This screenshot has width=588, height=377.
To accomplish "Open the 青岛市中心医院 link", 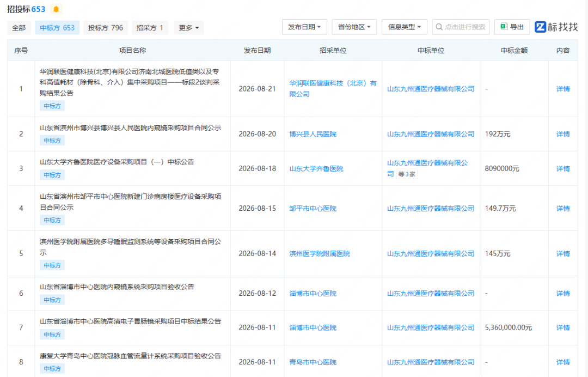I will point(313,362).
